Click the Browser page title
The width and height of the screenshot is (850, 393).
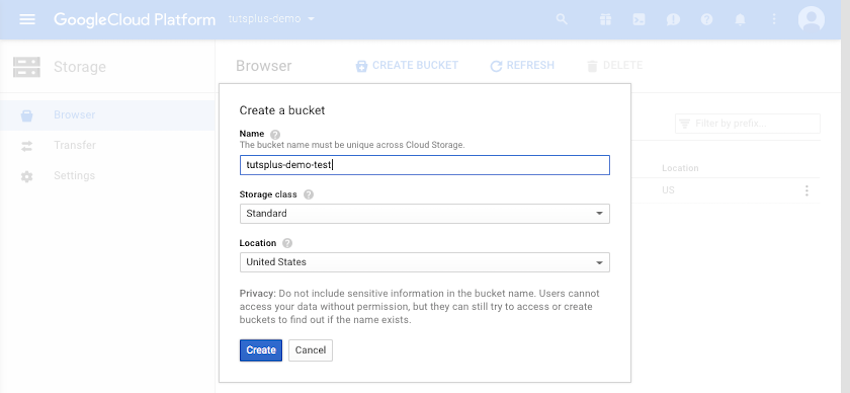pos(263,66)
